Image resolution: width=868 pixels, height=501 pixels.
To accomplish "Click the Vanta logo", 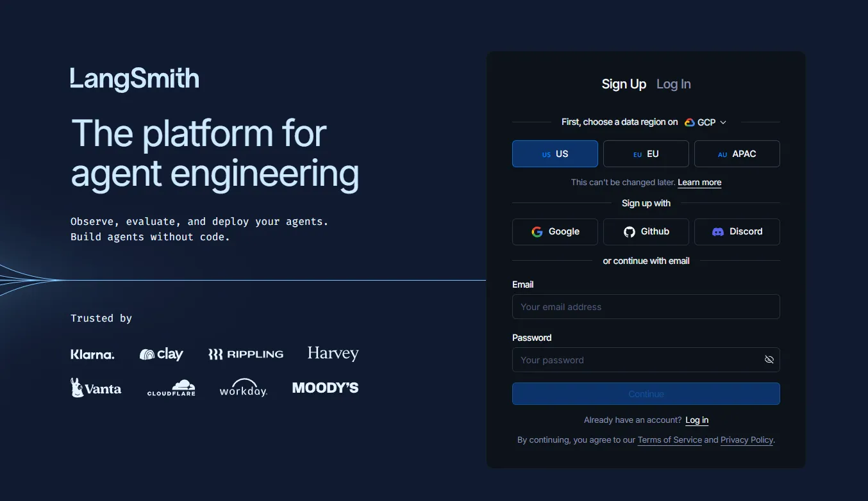I will click(x=96, y=388).
